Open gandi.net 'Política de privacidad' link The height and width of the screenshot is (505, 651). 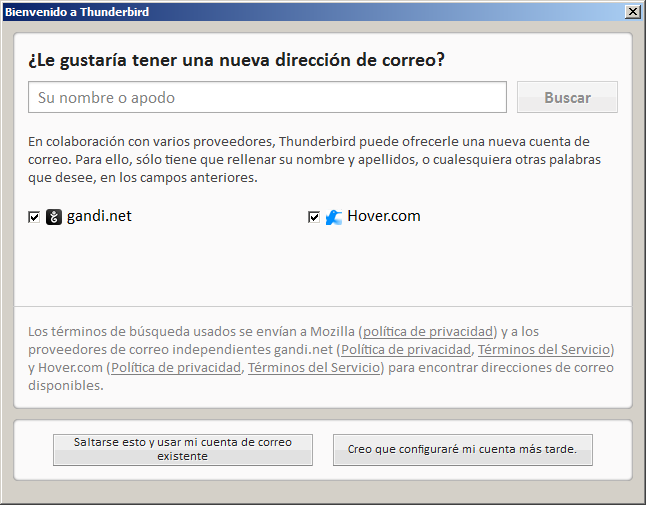(x=406, y=349)
